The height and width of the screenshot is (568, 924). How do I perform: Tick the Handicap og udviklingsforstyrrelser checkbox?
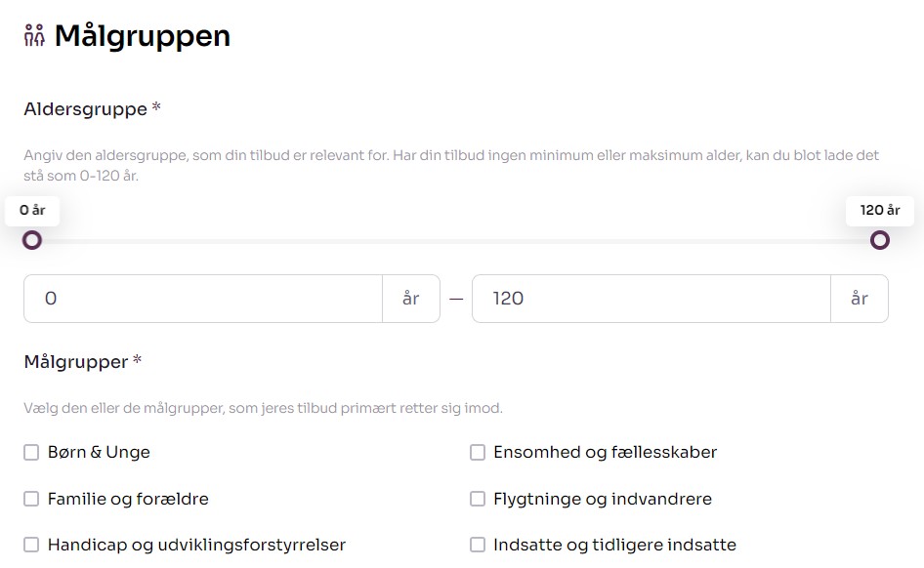32,545
